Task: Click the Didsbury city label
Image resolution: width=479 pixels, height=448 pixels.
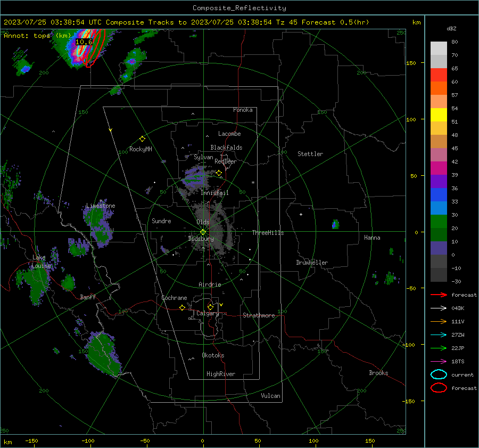Action: pos(201,239)
